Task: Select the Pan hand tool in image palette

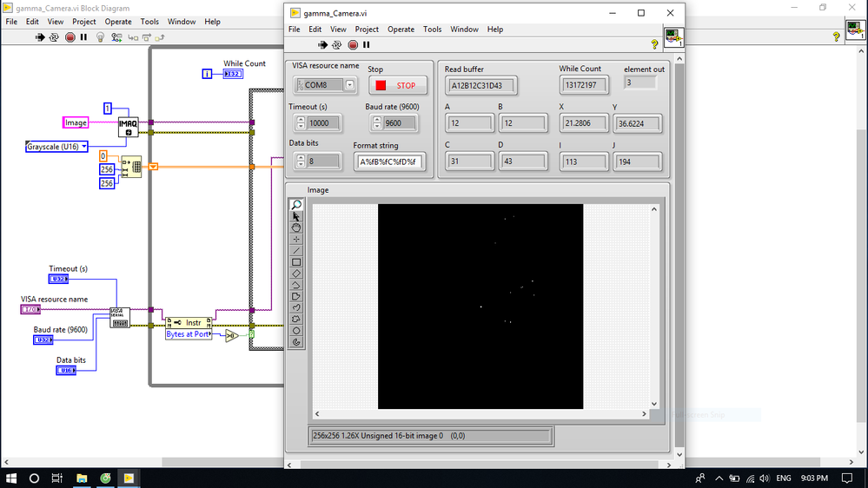Action: tap(296, 228)
